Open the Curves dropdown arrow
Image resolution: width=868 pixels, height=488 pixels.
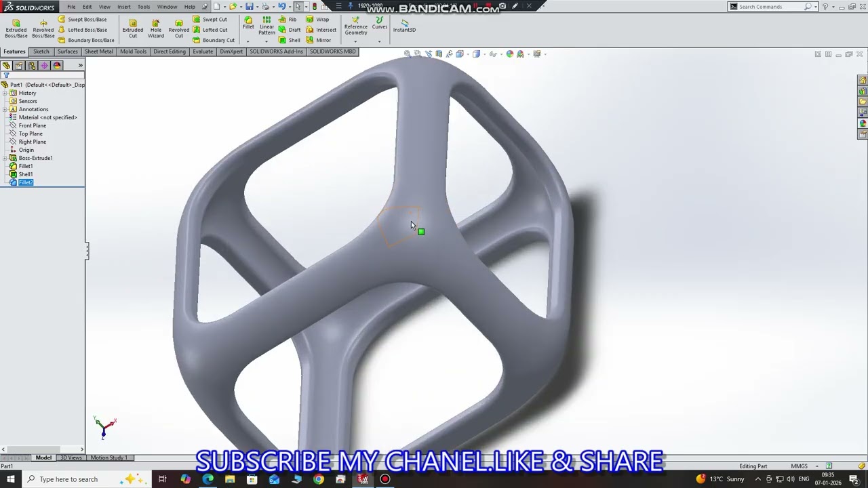(380, 41)
